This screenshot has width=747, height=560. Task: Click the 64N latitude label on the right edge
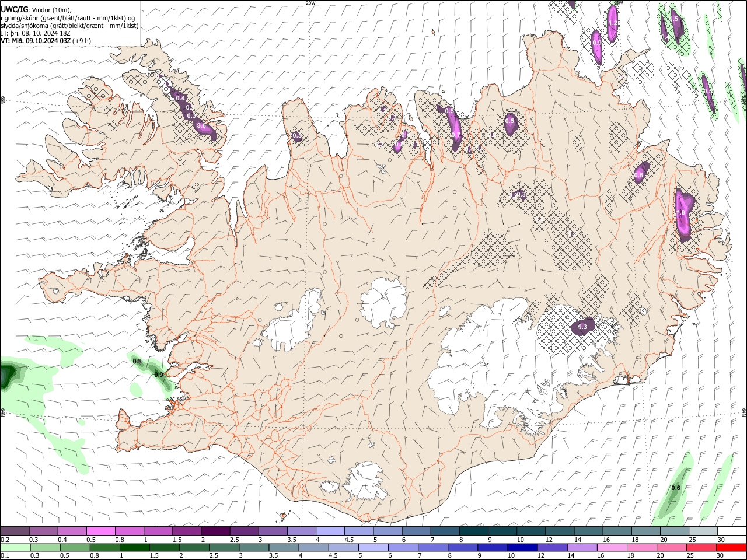[744, 411]
